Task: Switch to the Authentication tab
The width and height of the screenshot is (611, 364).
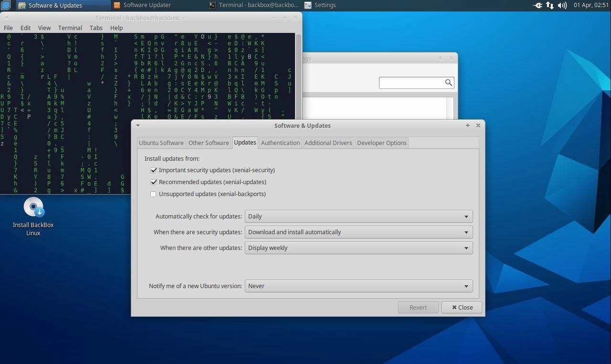Action: point(280,143)
